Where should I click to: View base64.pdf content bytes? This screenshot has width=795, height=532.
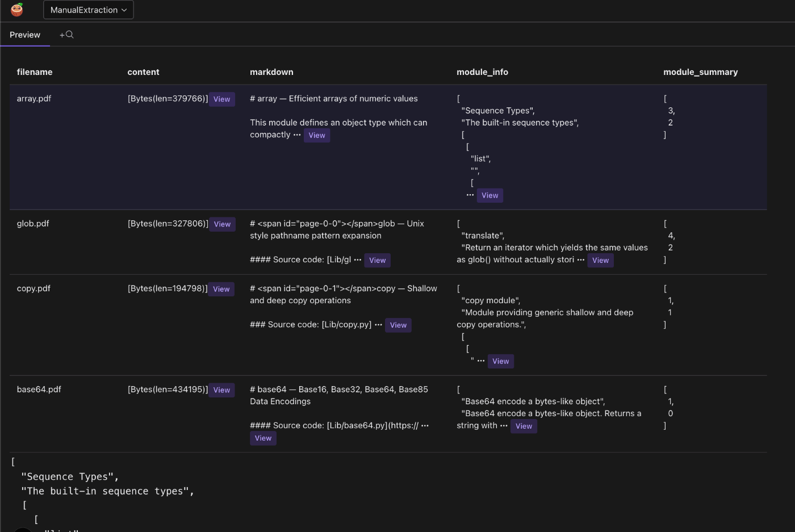pos(221,390)
